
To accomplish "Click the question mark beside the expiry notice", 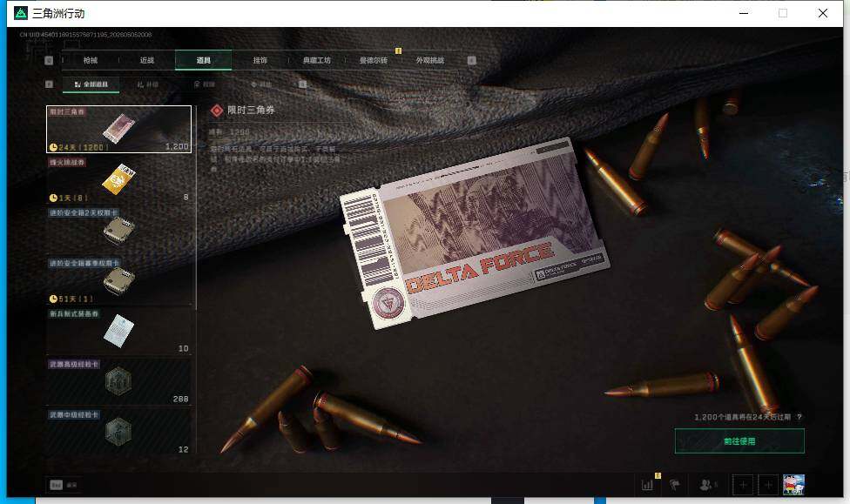I will [799, 417].
